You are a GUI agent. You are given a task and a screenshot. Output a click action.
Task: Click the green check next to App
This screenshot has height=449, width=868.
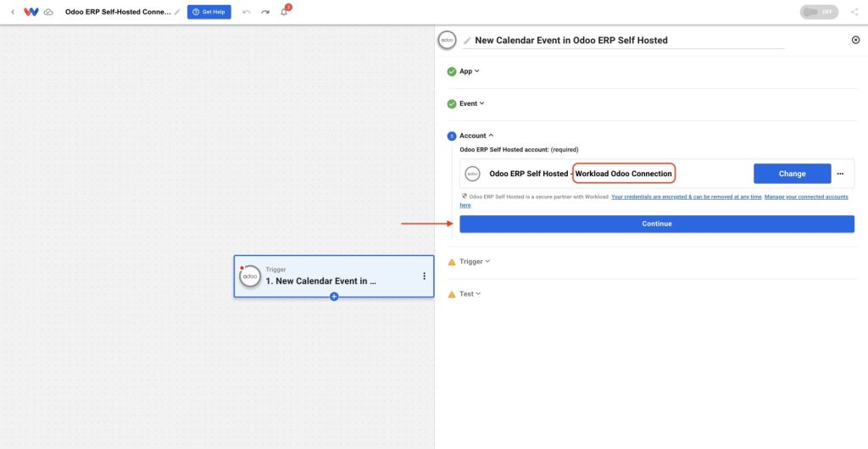pyautogui.click(x=452, y=71)
